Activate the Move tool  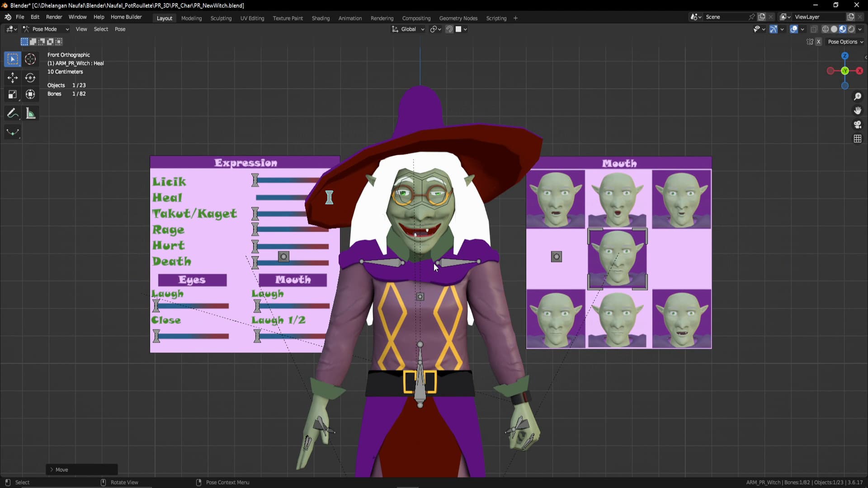[x=13, y=78]
